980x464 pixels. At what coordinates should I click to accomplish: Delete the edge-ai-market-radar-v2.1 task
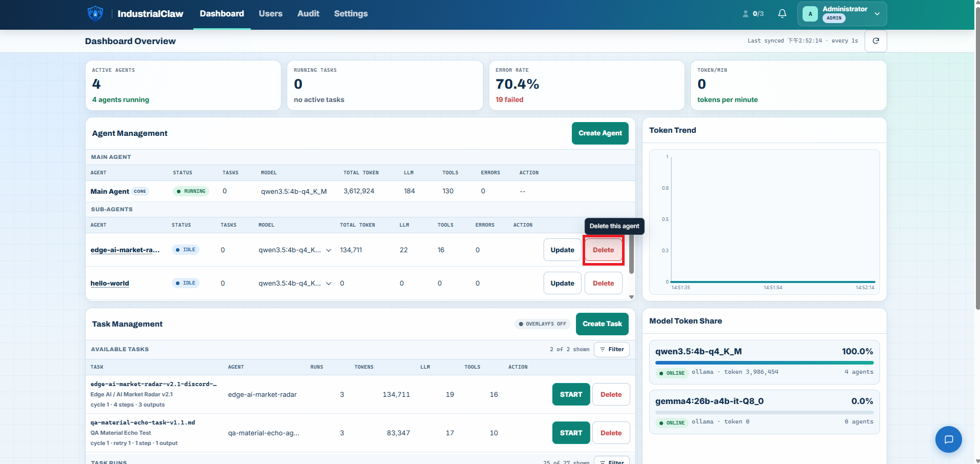click(x=611, y=395)
